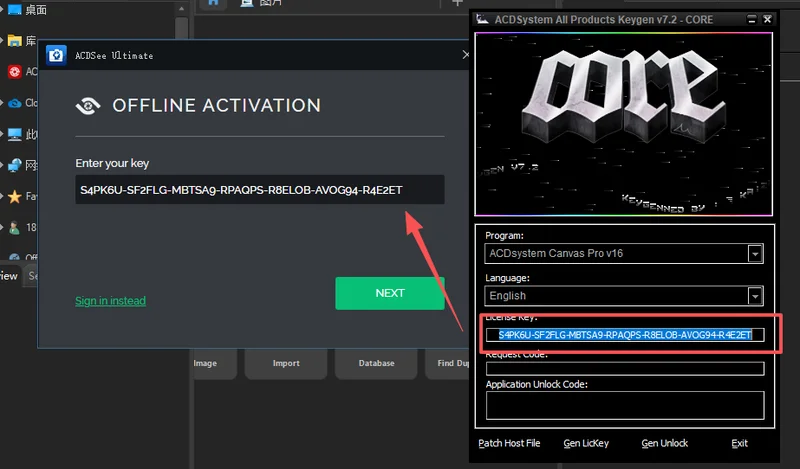
Task: Click the Enter your key input field
Action: 260,190
